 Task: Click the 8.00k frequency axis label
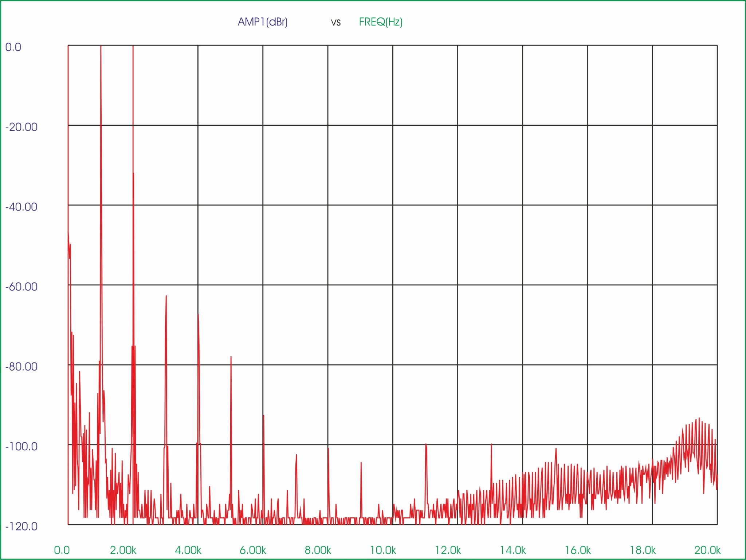click(x=318, y=550)
